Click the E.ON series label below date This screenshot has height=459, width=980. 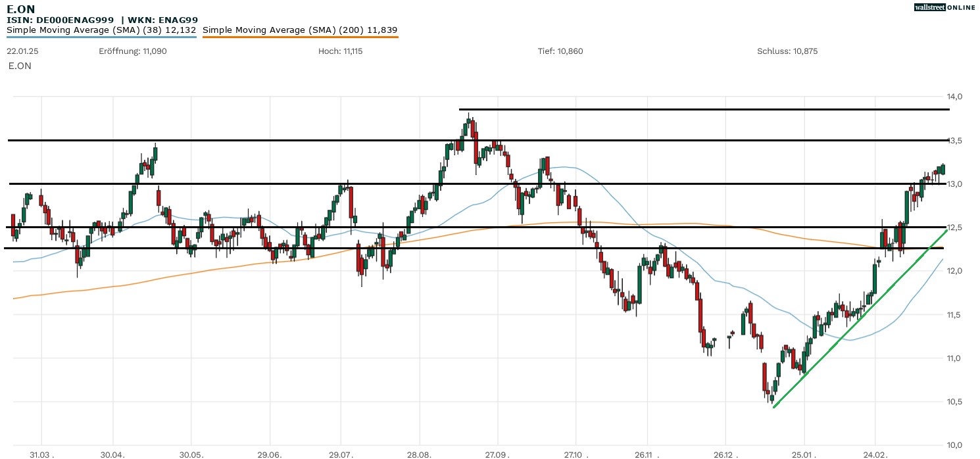(x=20, y=66)
